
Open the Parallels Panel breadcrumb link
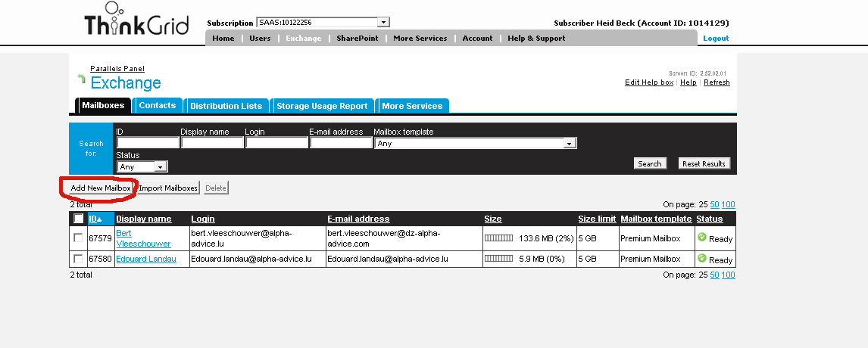click(x=117, y=69)
